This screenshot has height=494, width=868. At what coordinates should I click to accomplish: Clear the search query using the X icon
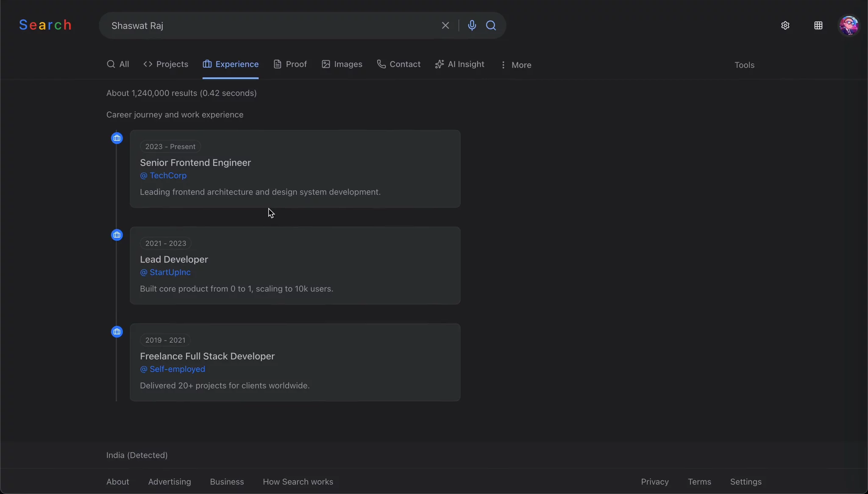(x=445, y=25)
